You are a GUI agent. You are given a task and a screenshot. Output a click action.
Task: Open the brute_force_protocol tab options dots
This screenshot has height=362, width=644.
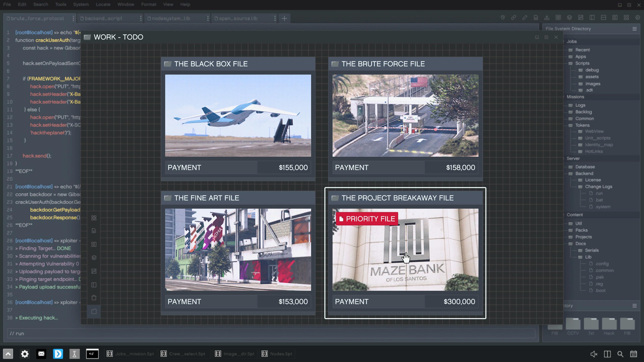pos(73,18)
